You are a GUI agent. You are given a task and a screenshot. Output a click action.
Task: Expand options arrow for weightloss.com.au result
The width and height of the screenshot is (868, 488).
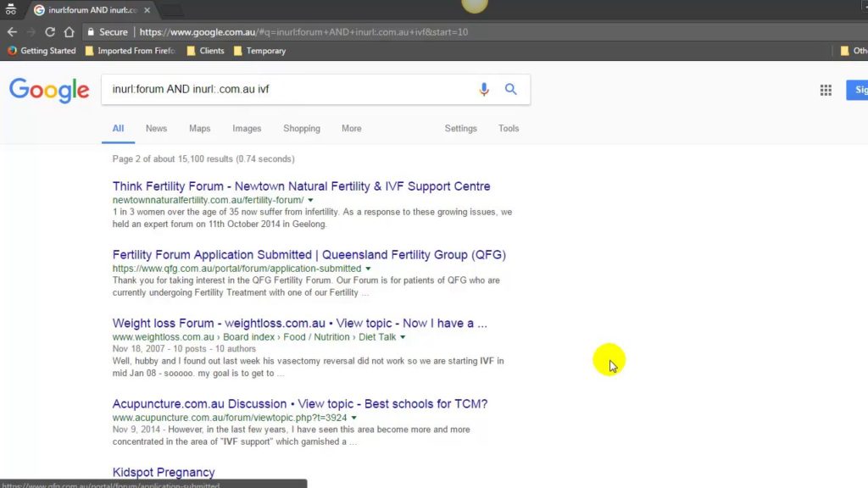tap(403, 337)
